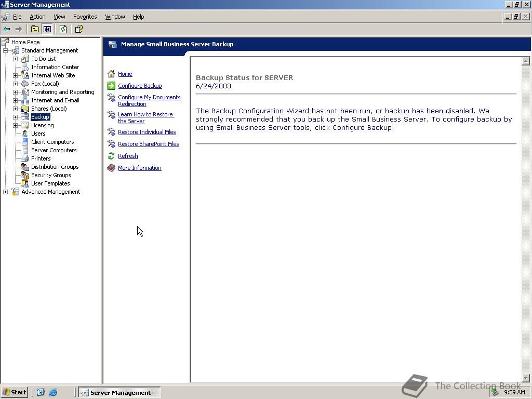Click the Server Computers tree icon

pyautogui.click(x=25, y=150)
